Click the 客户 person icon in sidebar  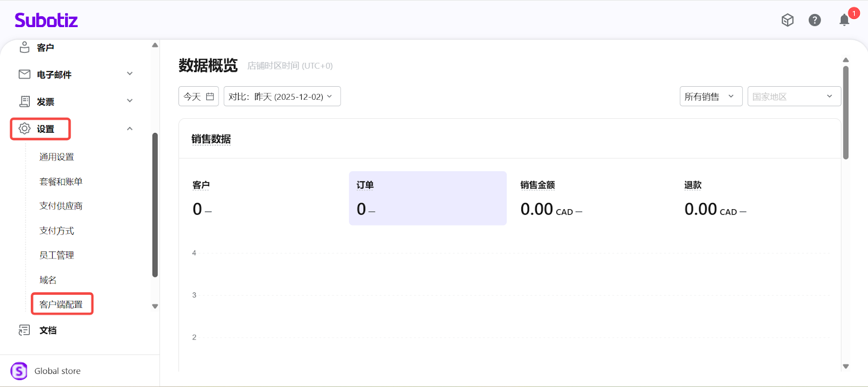click(x=24, y=47)
